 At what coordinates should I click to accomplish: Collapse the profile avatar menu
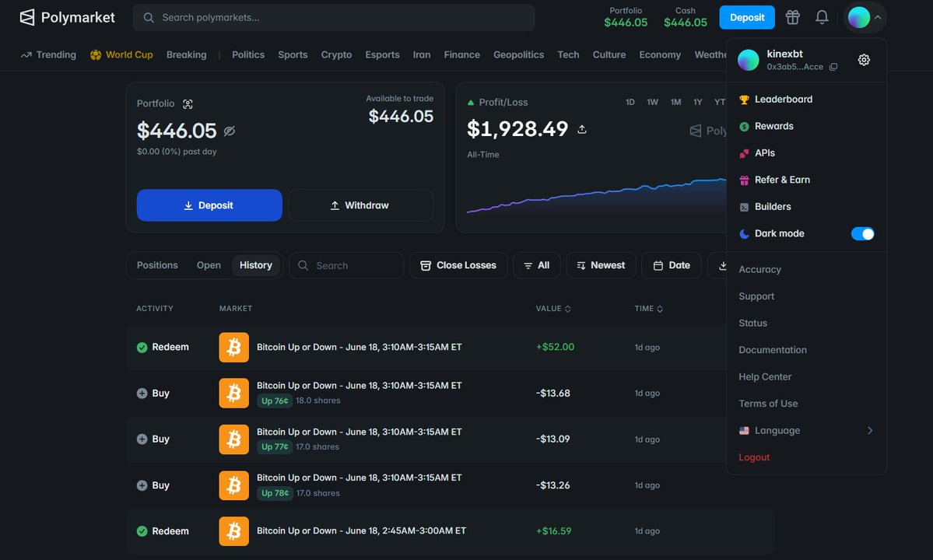(865, 17)
